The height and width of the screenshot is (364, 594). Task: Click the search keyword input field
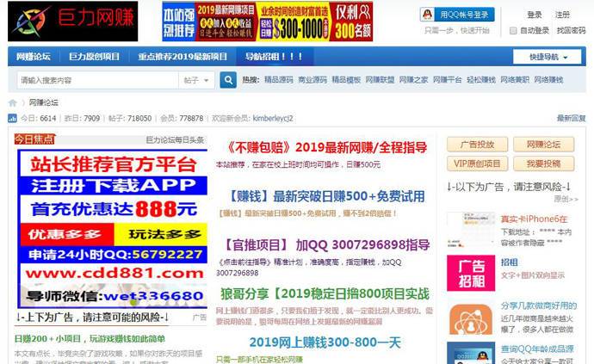[95, 80]
